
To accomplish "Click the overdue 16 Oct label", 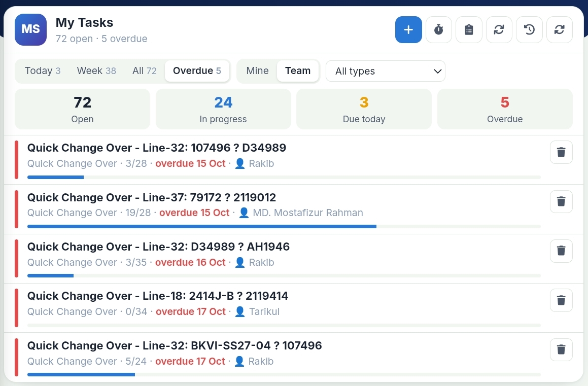I will [x=190, y=262].
